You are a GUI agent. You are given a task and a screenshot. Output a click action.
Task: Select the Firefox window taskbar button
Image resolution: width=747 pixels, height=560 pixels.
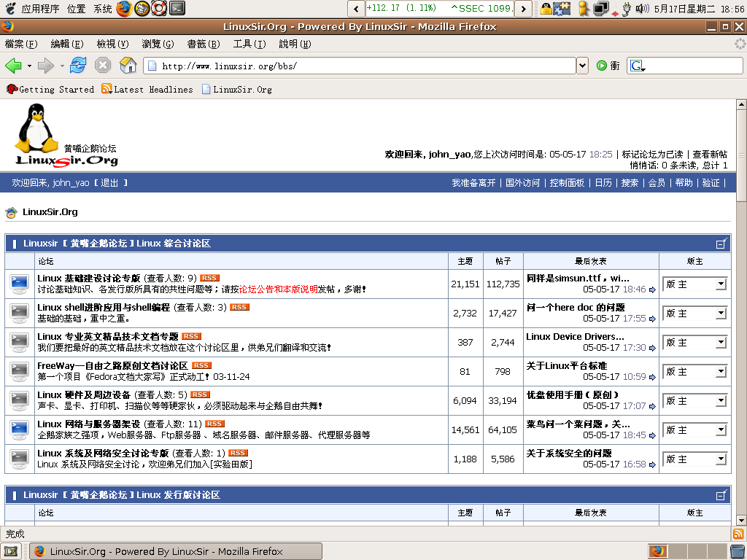[x=176, y=551]
